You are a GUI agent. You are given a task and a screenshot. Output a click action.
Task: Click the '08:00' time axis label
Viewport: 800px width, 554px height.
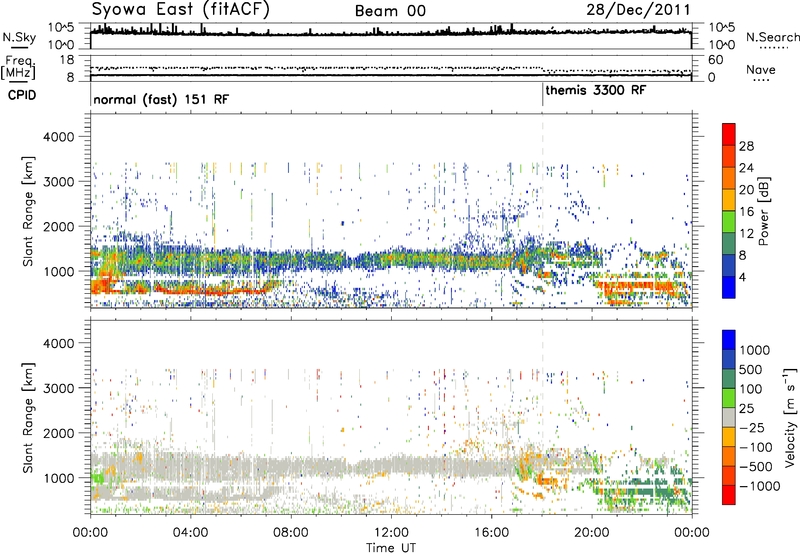[x=291, y=532]
